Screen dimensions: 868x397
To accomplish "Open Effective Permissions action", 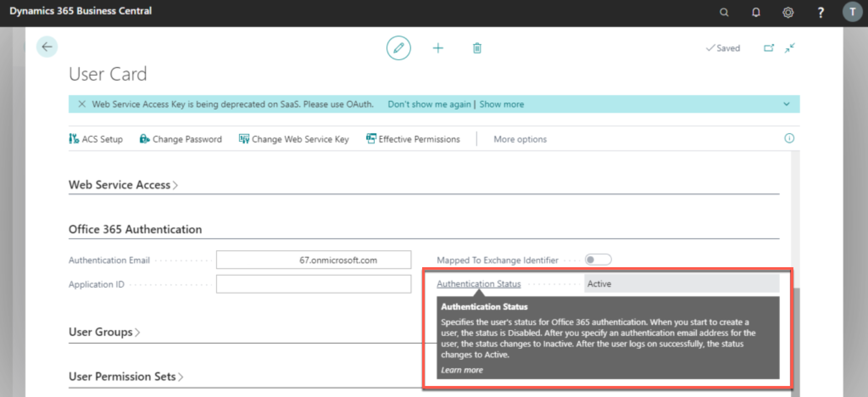I will (x=413, y=139).
